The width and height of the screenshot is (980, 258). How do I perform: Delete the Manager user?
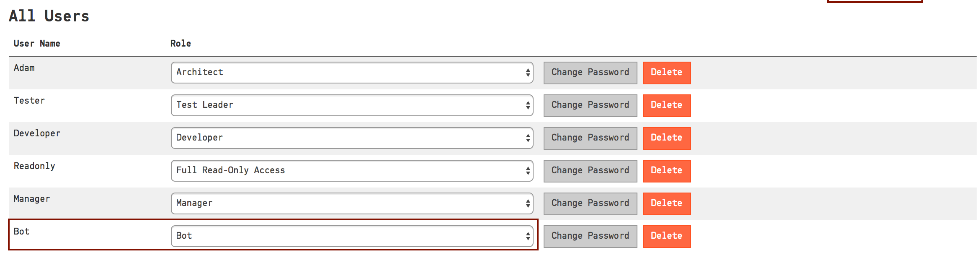(667, 203)
